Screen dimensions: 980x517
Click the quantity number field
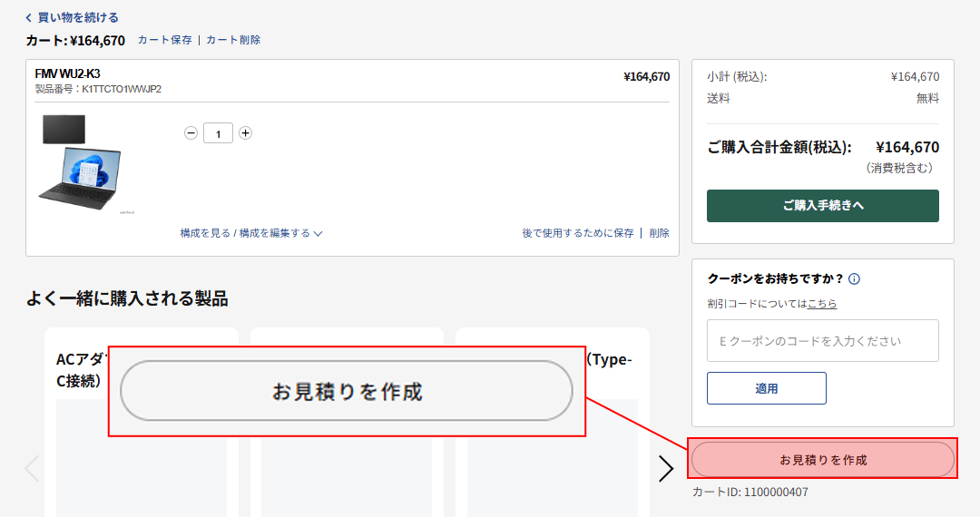pyautogui.click(x=218, y=133)
